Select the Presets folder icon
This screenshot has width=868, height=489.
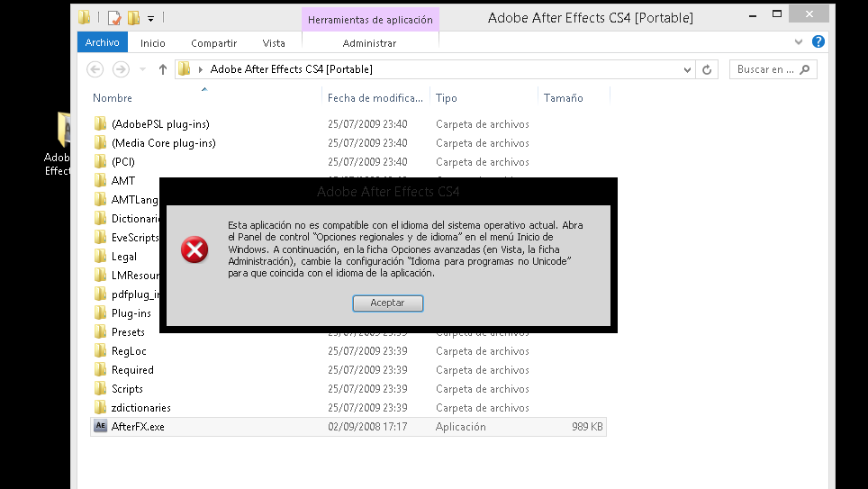click(x=100, y=331)
